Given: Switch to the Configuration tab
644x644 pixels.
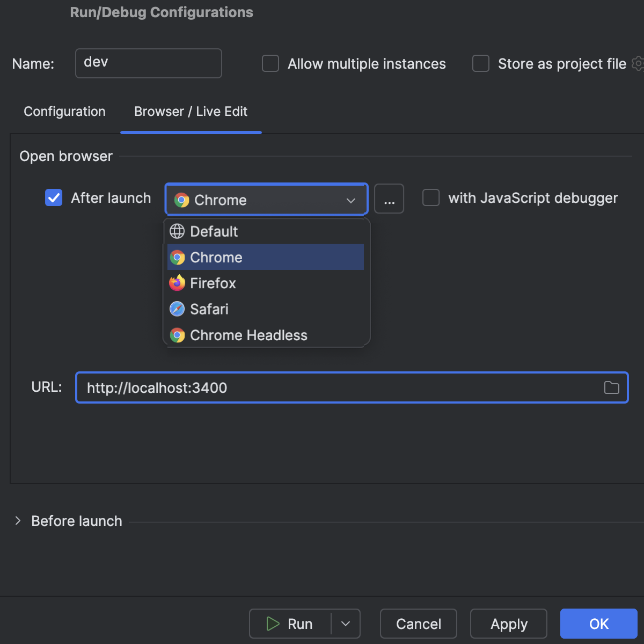Looking at the screenshot, I should [64, 112].
